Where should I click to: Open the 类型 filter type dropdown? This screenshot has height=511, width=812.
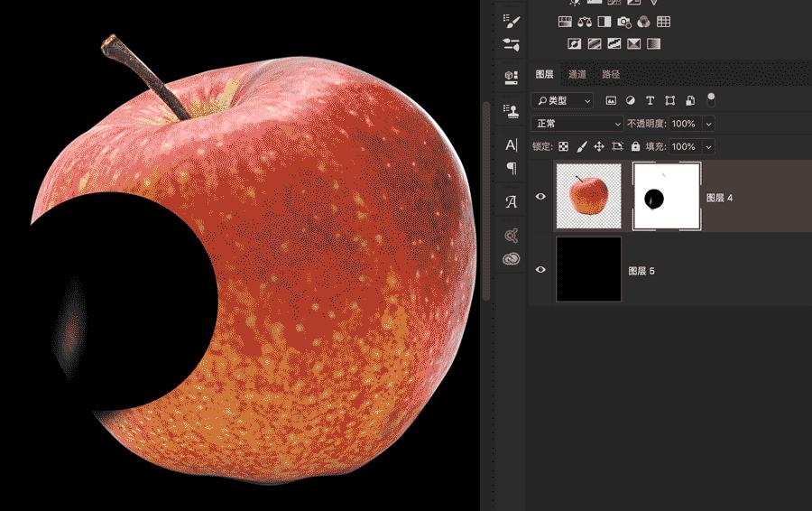point(562,100)
